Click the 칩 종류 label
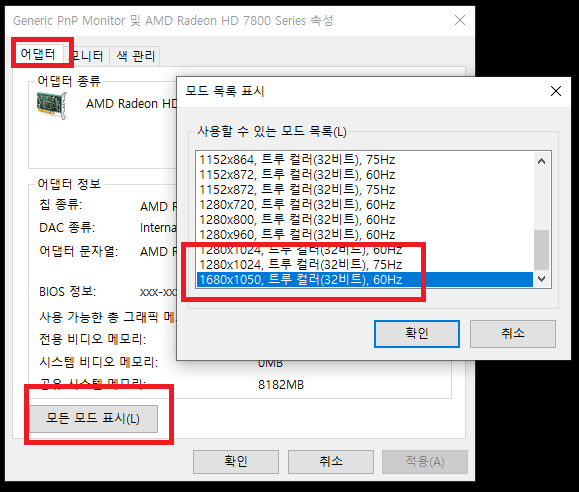This screenshot has height=492, width=579. click(x=61, y=204)
